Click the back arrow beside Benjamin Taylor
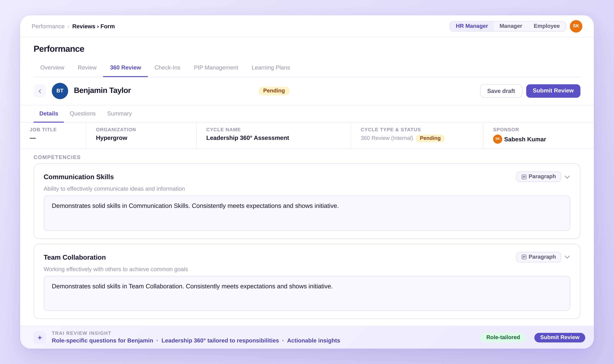Image resolution: width=614 pixels, height=364 pixels. click(40, 91)
